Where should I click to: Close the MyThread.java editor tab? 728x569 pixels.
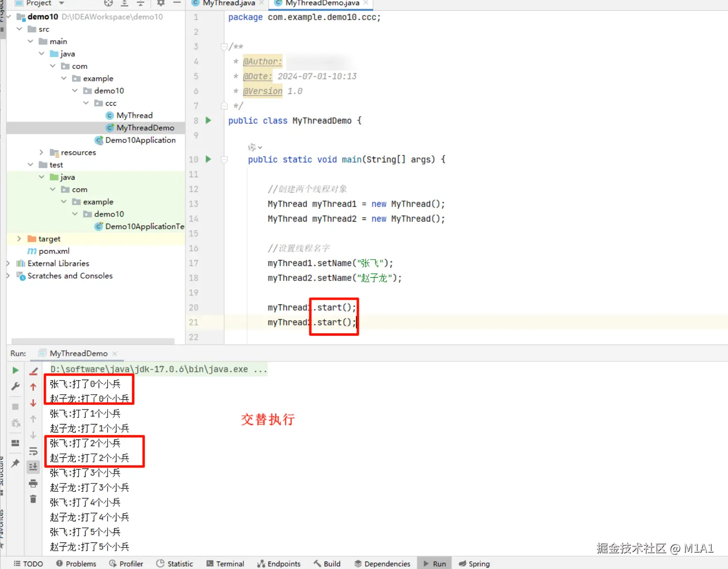261,3
